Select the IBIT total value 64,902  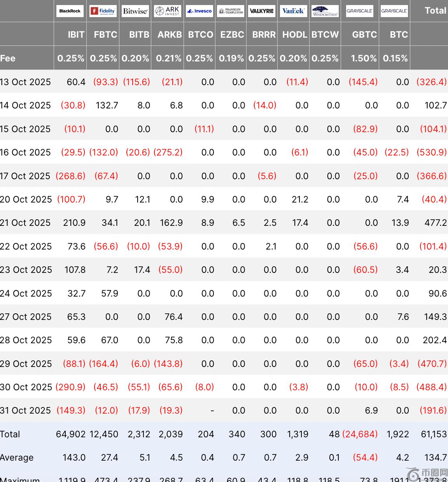pyautogui.click(x=71, y=434)
